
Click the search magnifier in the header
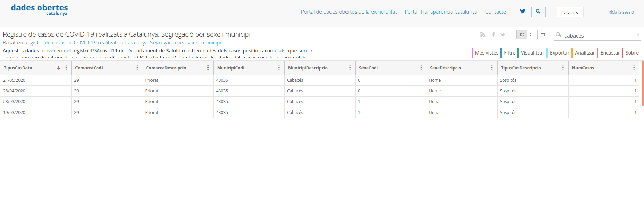(538, 11)
